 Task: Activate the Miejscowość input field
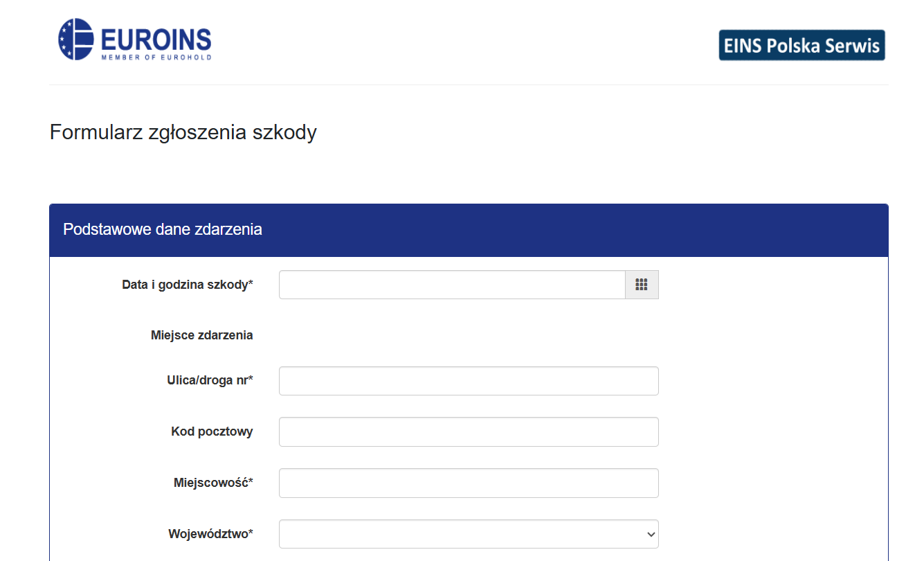pos(469,483)
